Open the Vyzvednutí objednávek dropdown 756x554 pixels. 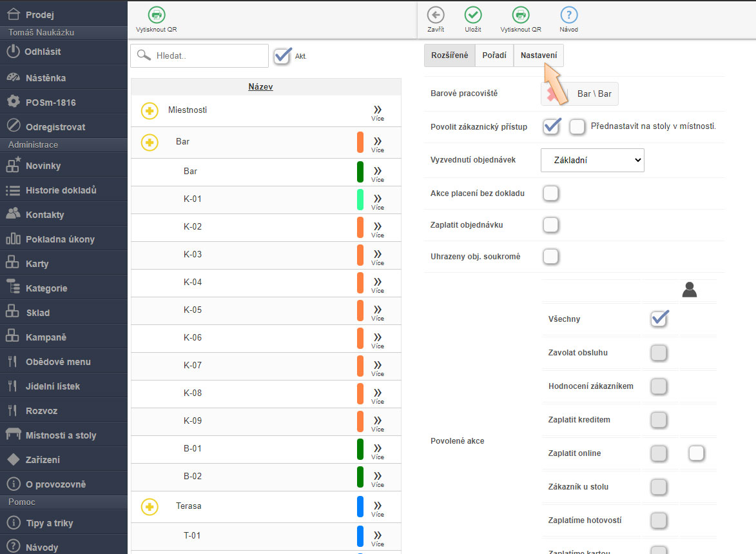point(592,161)
